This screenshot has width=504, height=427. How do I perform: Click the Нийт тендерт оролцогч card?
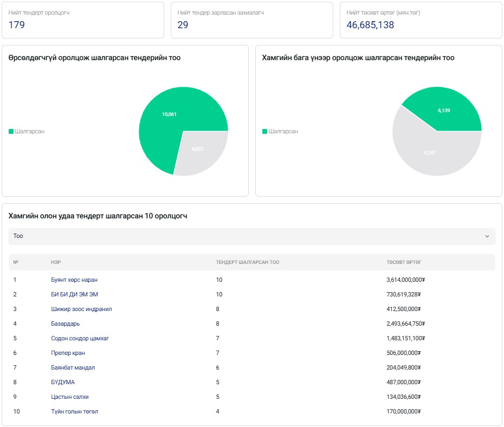pyautogui.click(x=82, y=20)
